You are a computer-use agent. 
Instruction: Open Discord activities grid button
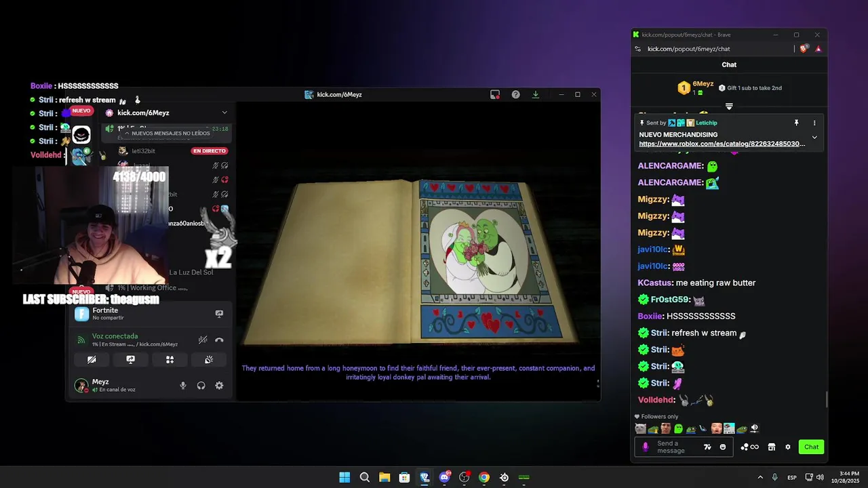(x=170, y=360)
